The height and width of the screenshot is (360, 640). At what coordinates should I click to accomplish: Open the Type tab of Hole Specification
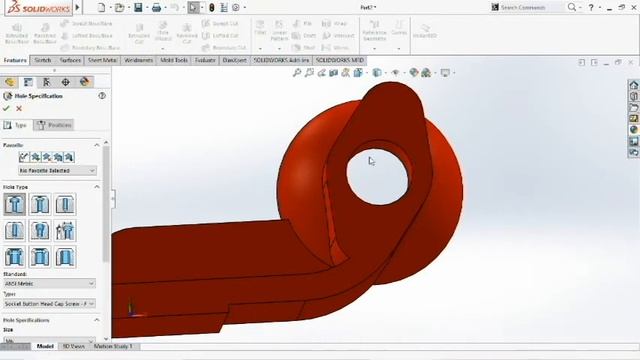16,125
